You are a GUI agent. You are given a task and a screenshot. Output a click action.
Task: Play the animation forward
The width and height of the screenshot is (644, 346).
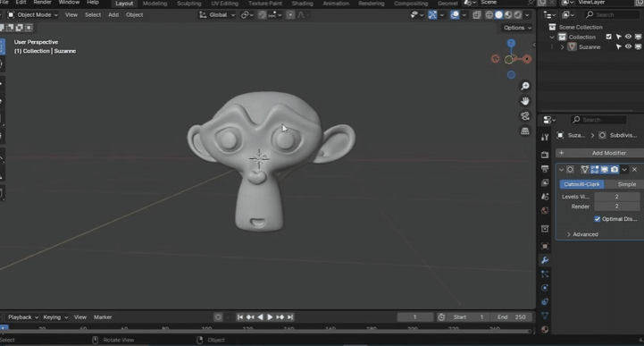(x=270, y=316)
